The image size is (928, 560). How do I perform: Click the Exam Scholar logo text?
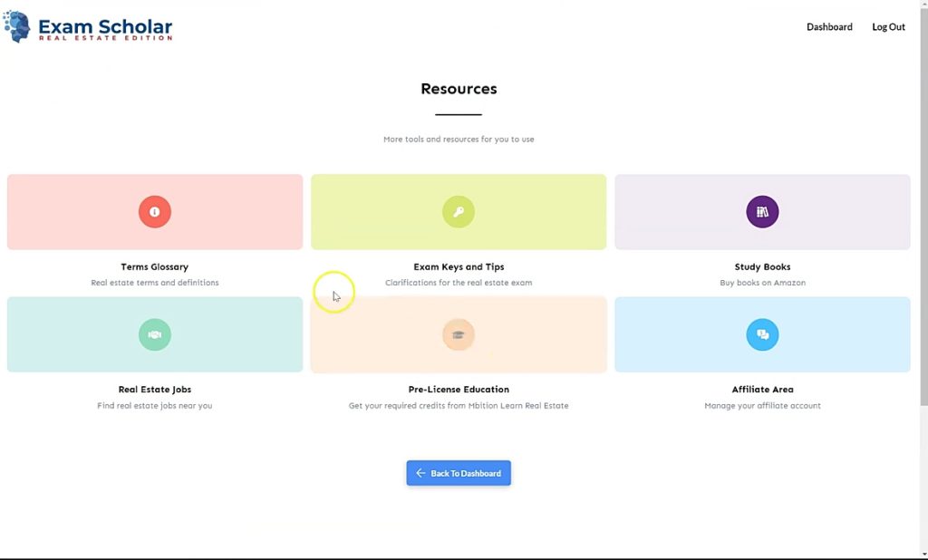[x=104, y=29]
